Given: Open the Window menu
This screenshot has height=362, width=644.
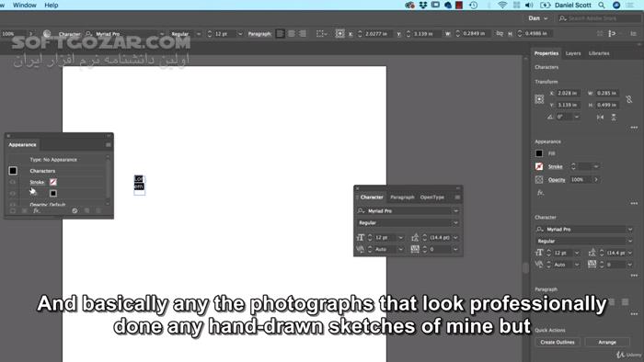Looking at the screenshot, I should pos(25,6).
